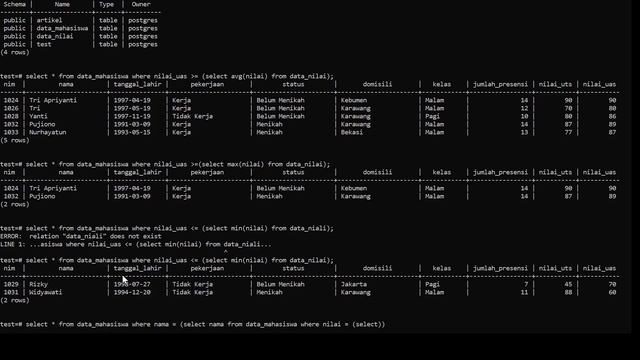The height and width of the screenshot is (360, 640).
Task: Click birth date "1997-05-19"
Action: (132, 108)
